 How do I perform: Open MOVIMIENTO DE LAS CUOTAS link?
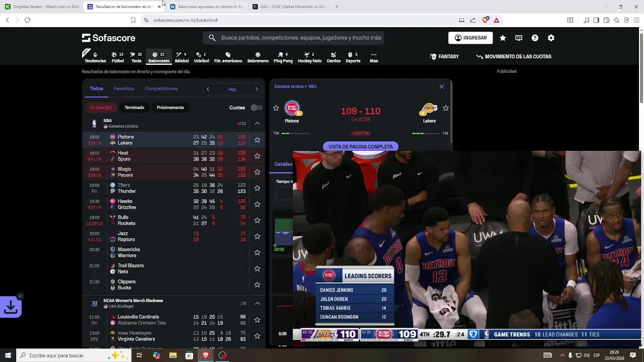(x=514, y=57)
